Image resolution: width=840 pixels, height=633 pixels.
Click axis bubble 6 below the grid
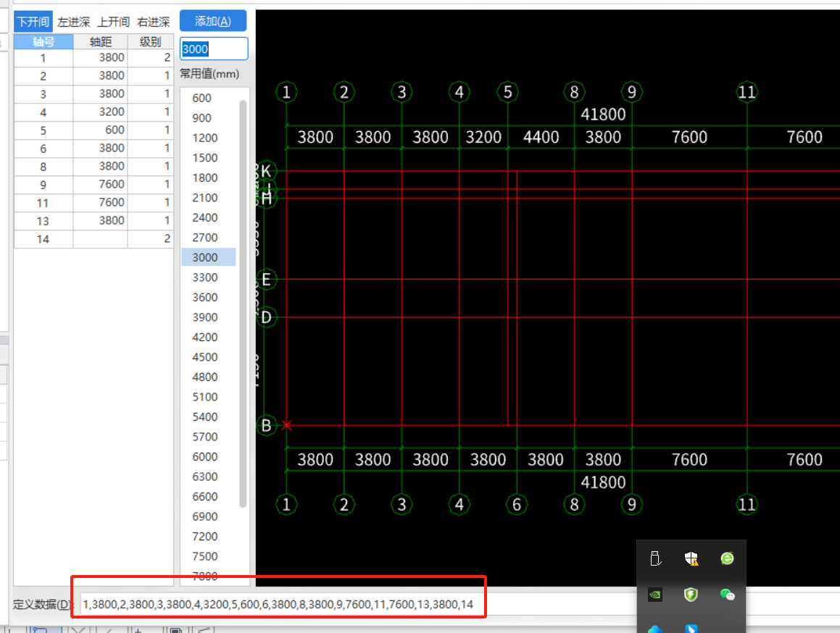pos(517,505)
